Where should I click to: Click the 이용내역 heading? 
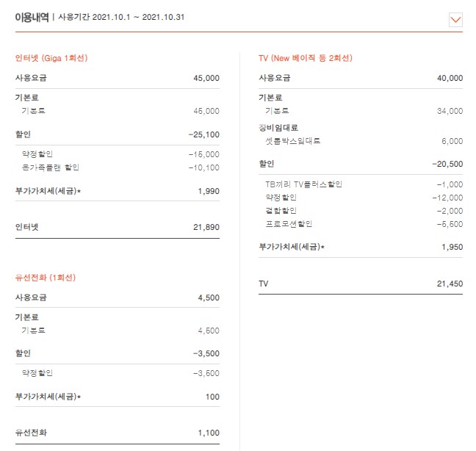[x=32, y=18]
